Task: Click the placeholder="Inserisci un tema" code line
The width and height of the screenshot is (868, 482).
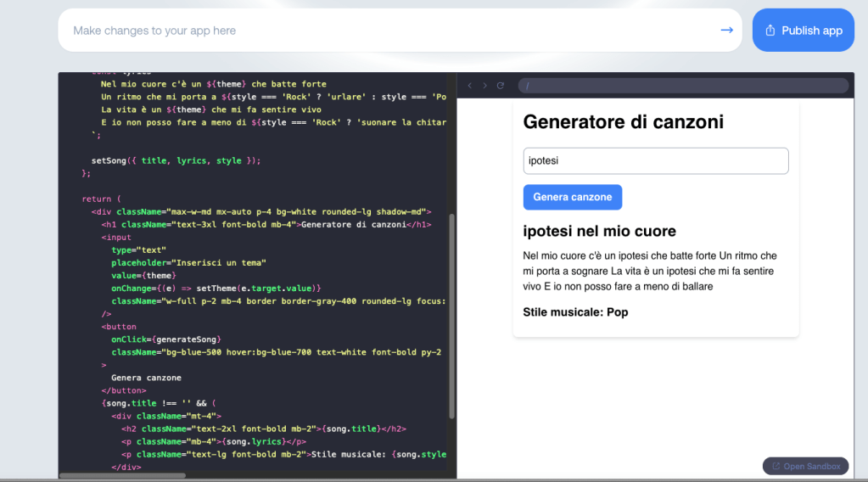Action: tap(188, 263)
